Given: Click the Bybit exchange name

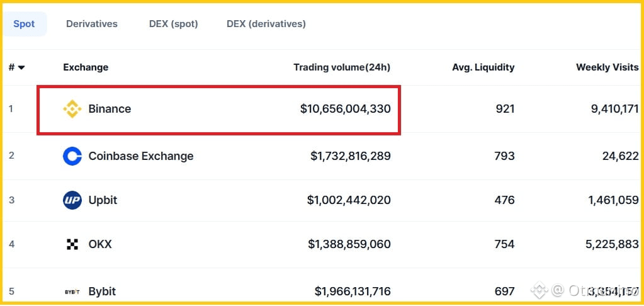Looking at the screenshot, I should [x=102, y=292].
